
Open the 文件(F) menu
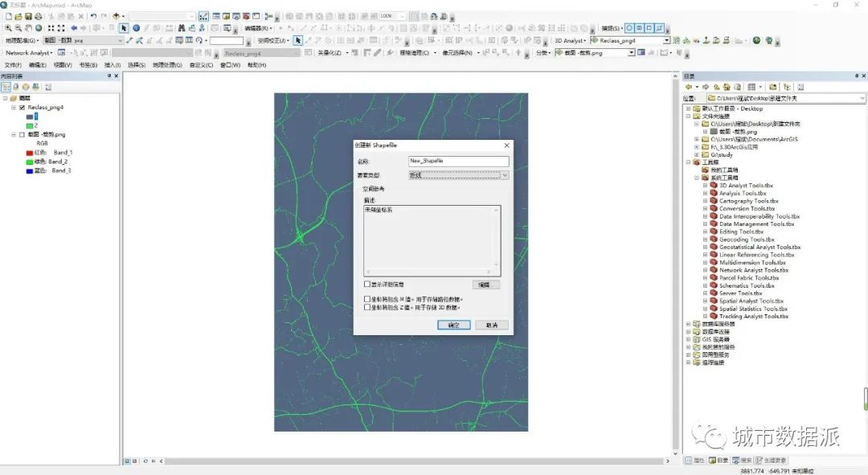(13, 65)
